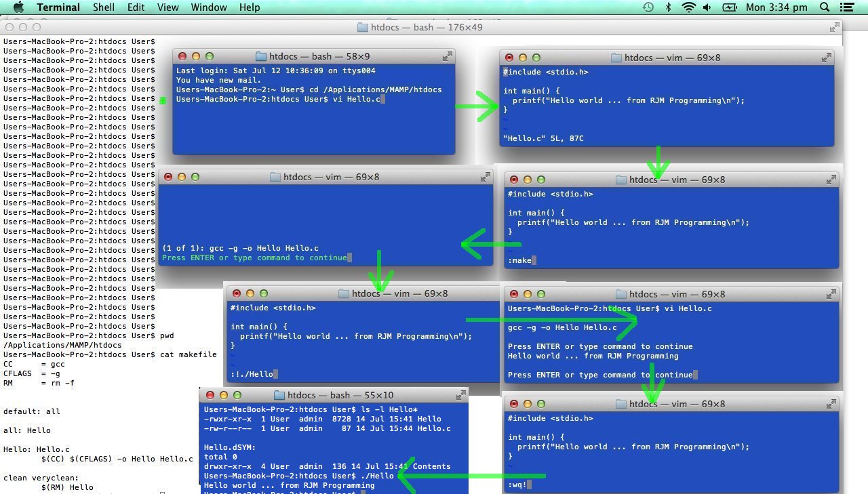This screenshot has height=494, width=868.
Task: Open the View menu
Action: tap(168, 7)
